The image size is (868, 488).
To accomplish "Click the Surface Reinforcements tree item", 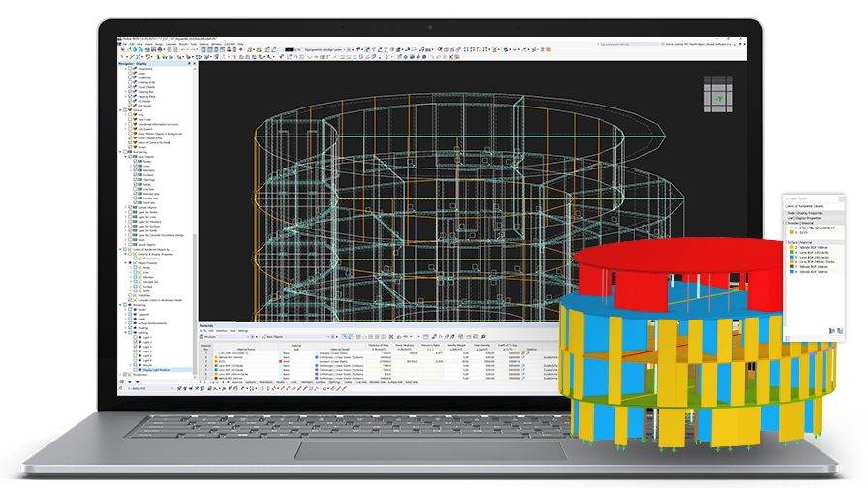I will coord(151,323).
